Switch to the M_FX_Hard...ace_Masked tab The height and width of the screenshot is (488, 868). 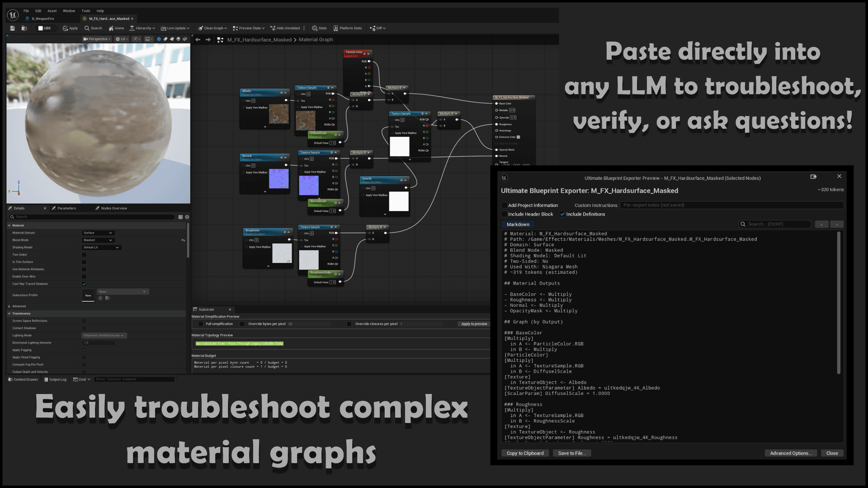(x=108, y=19)
